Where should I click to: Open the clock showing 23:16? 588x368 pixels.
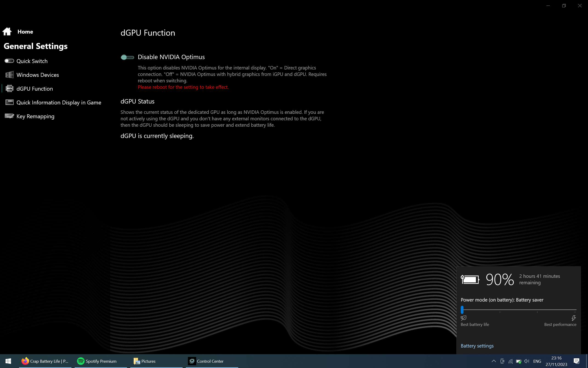[556, 361]
